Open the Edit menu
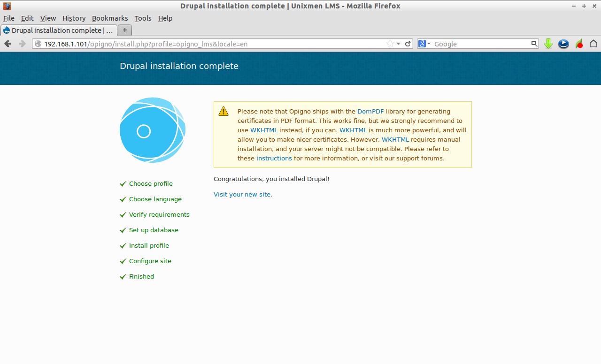This screenshot has width=601, height=364. [27, 18]
